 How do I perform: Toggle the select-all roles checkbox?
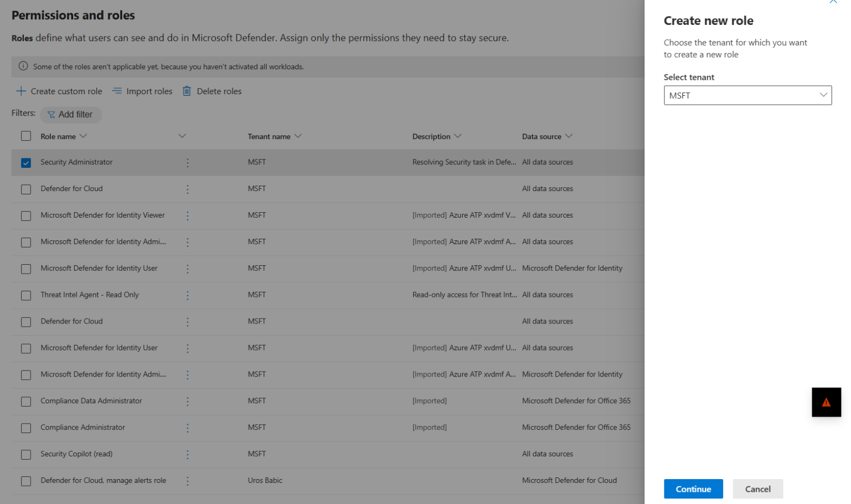click(26, 136)
